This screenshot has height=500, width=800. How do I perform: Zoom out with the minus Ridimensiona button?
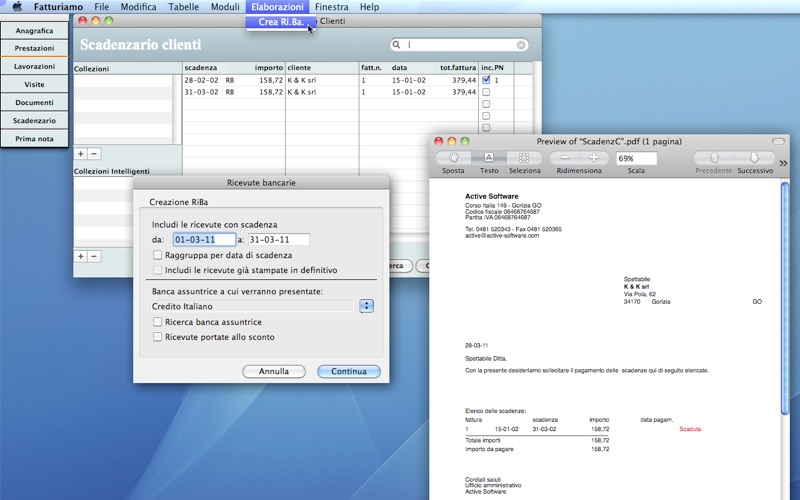click(566, 158)
